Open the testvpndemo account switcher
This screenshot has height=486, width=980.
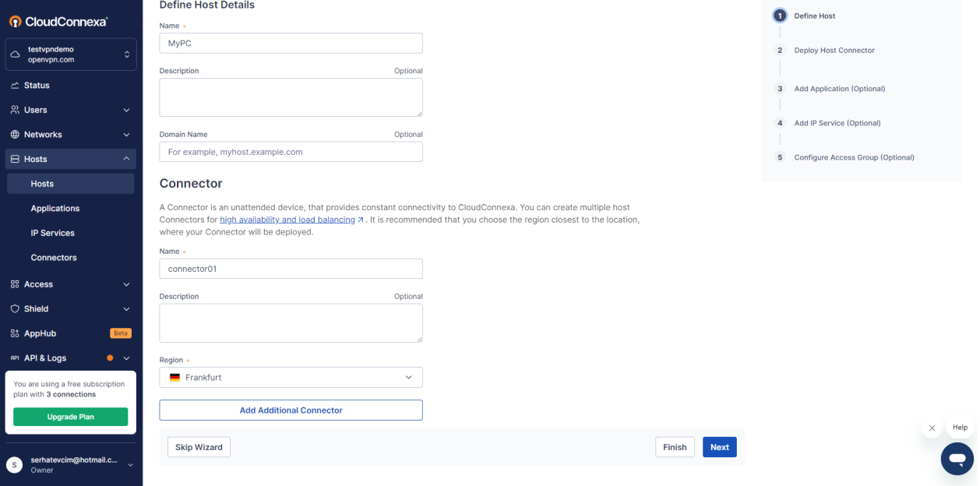pos(71,55)
